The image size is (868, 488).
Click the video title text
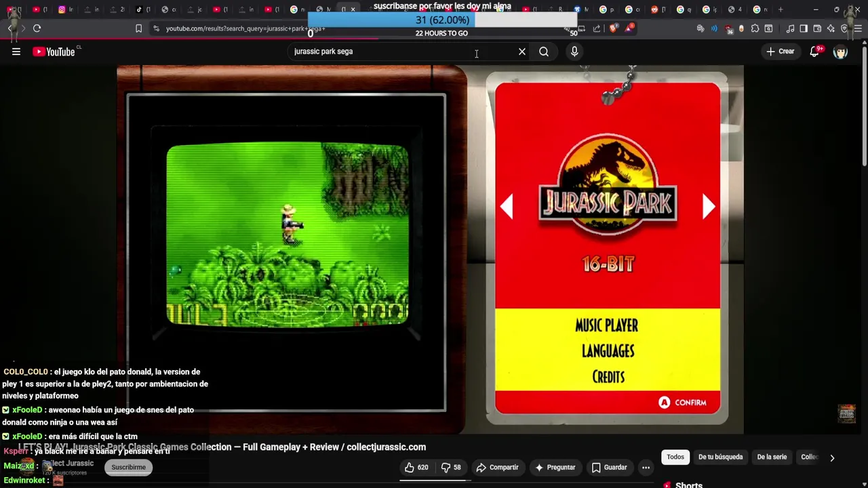(222, 447)
